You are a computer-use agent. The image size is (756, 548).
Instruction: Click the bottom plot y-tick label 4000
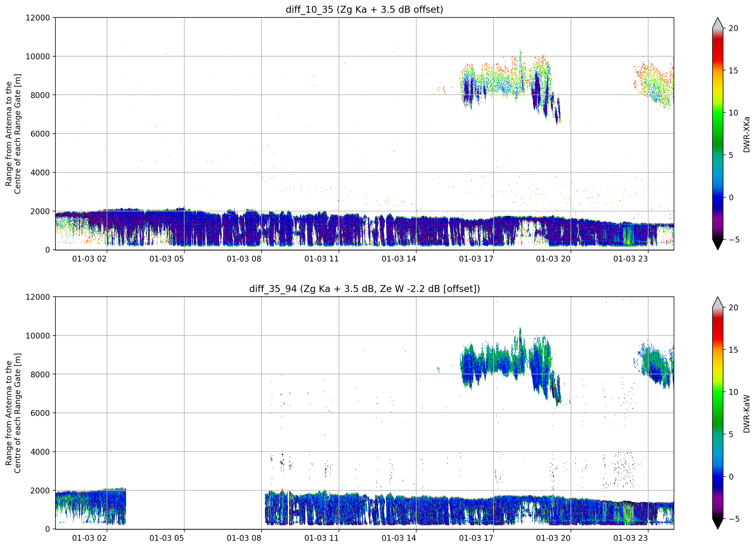pyautogui.click(x=40, y=452)
